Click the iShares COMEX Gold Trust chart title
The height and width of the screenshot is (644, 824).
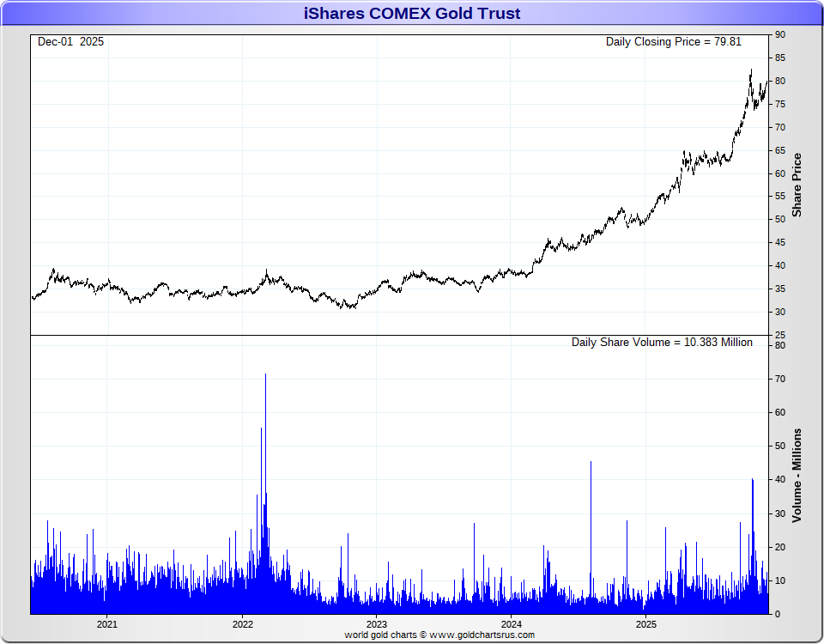(412, 13)
